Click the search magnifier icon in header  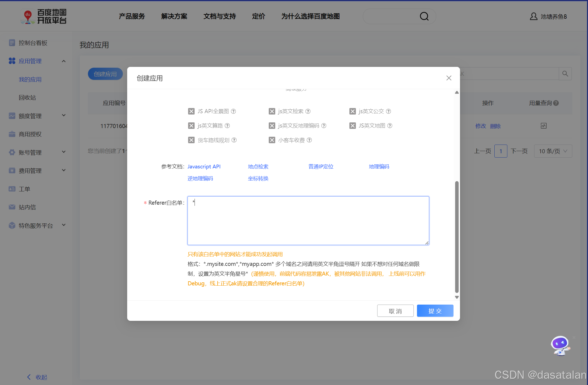[424, 17]
